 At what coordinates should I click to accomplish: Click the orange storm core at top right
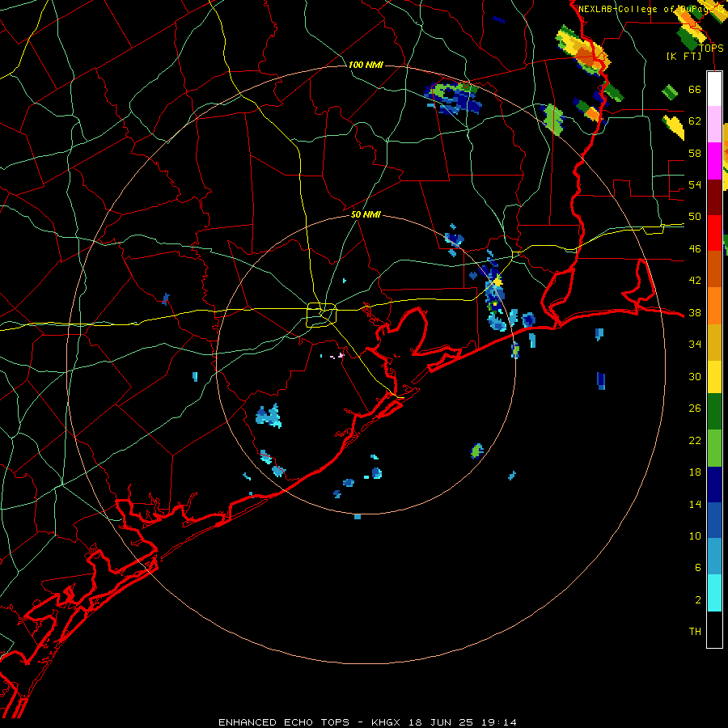coord(586,58)
